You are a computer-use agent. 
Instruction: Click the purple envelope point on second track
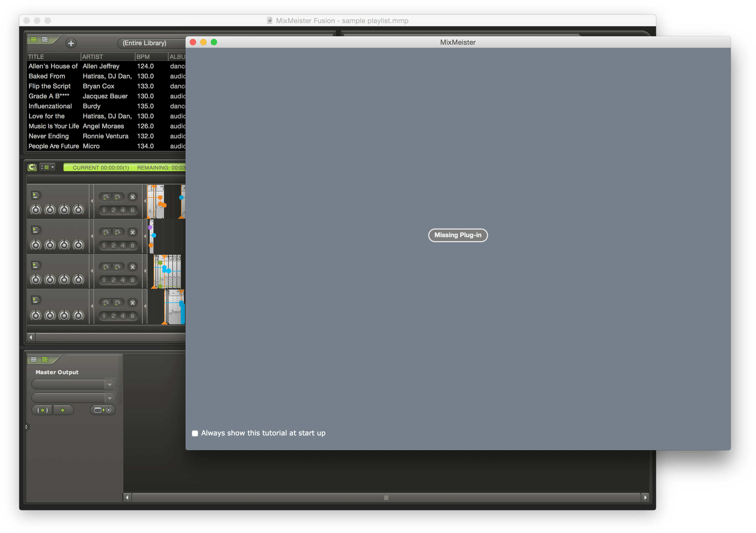[150, 227]
